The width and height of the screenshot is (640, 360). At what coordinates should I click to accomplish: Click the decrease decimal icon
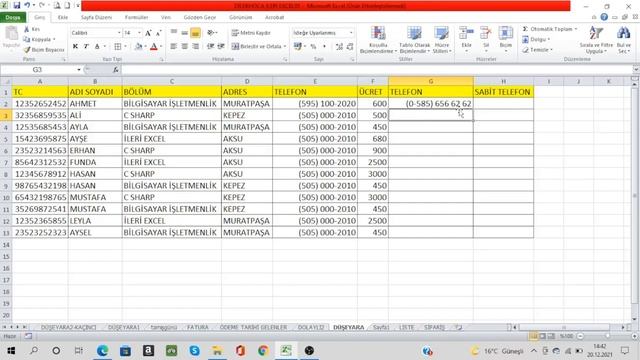point(350,47)
